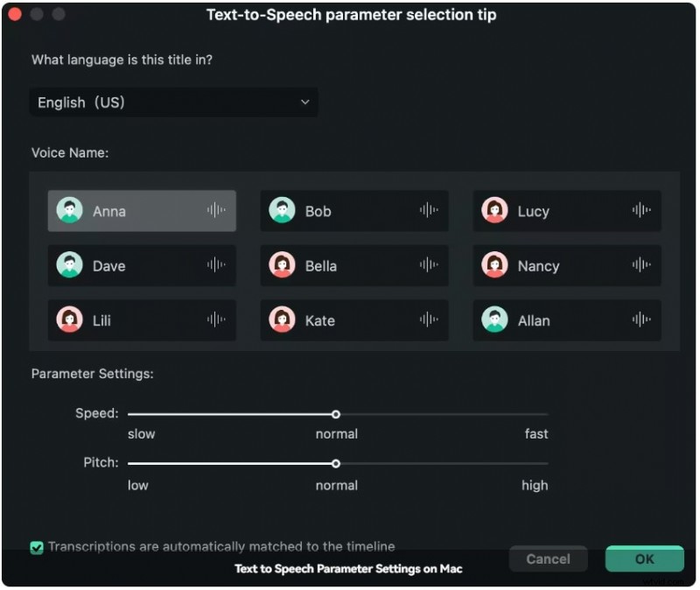Click Kate's avatar icon
This screenshot has width=700, height=590.
pyautogui.click(x=282, y=320)
